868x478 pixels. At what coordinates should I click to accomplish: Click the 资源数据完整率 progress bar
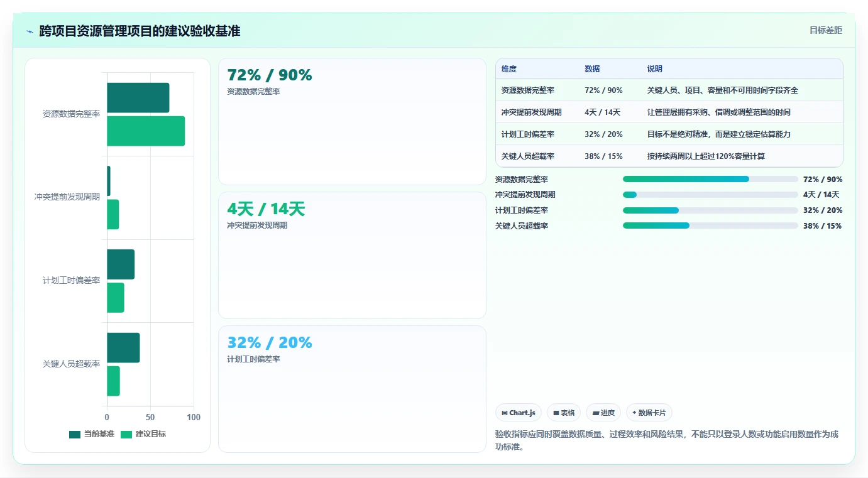coord(710,179)
